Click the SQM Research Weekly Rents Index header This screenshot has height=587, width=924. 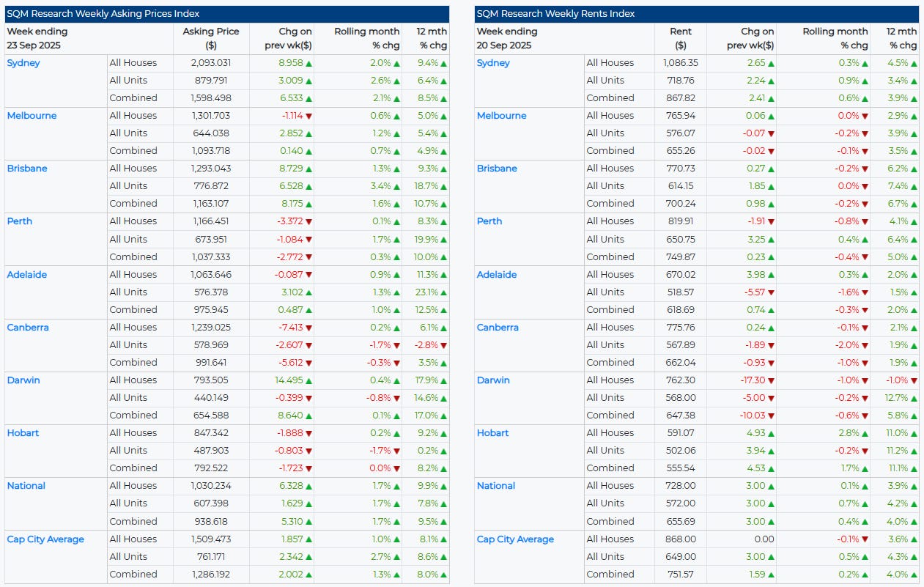coord(696,14)
